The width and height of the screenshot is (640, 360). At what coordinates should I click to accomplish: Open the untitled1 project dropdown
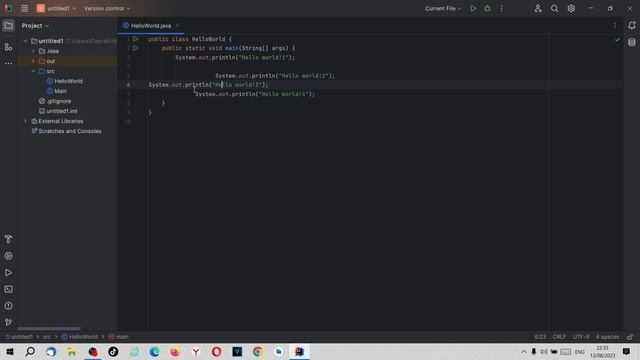(x=57, y=8)
